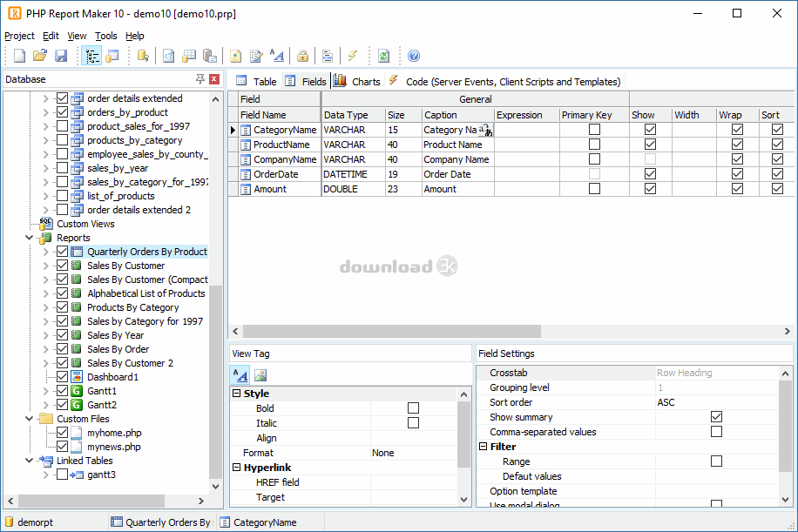The width and height of the screenshot is (798, 532).
Task: Click the database synchronize cylinder toolbar icon
Action: pyautogui.click(x=143, y=56)
